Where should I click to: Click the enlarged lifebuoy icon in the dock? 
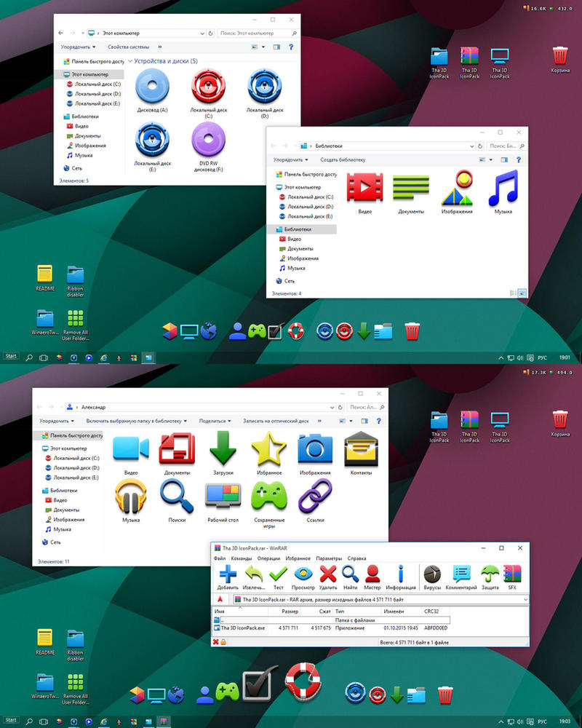(300, 682)
